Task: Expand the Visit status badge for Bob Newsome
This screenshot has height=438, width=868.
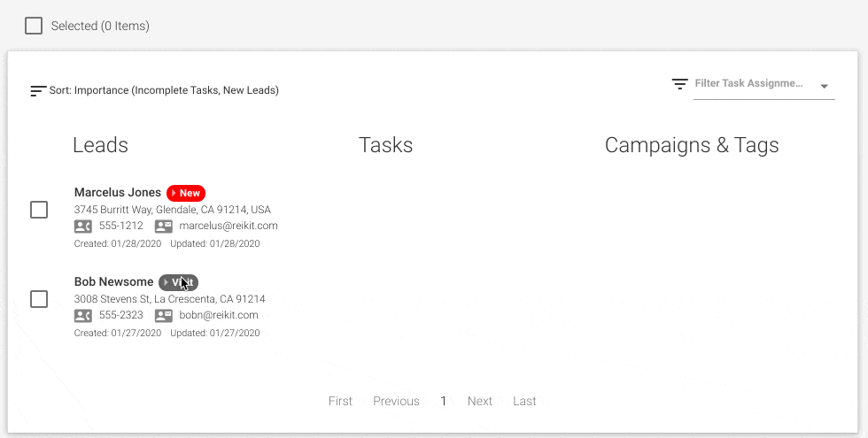Action: pos(178,282)
